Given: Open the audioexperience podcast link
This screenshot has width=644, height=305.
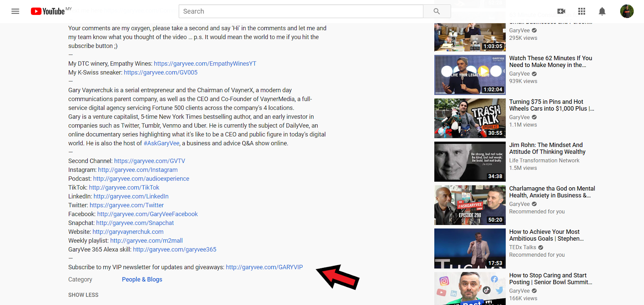Looking at the screenshot, I should (141, 179).
